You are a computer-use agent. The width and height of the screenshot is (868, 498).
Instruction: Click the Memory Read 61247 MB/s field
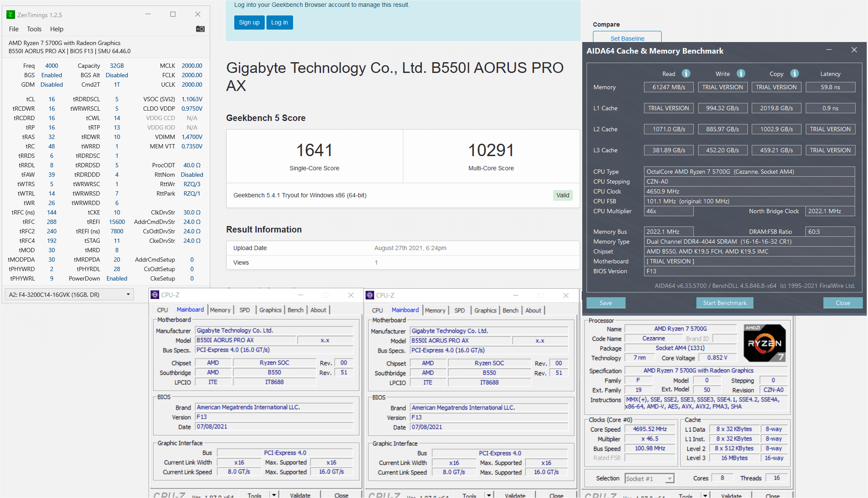pyautogui.click(x=668, y=87)
